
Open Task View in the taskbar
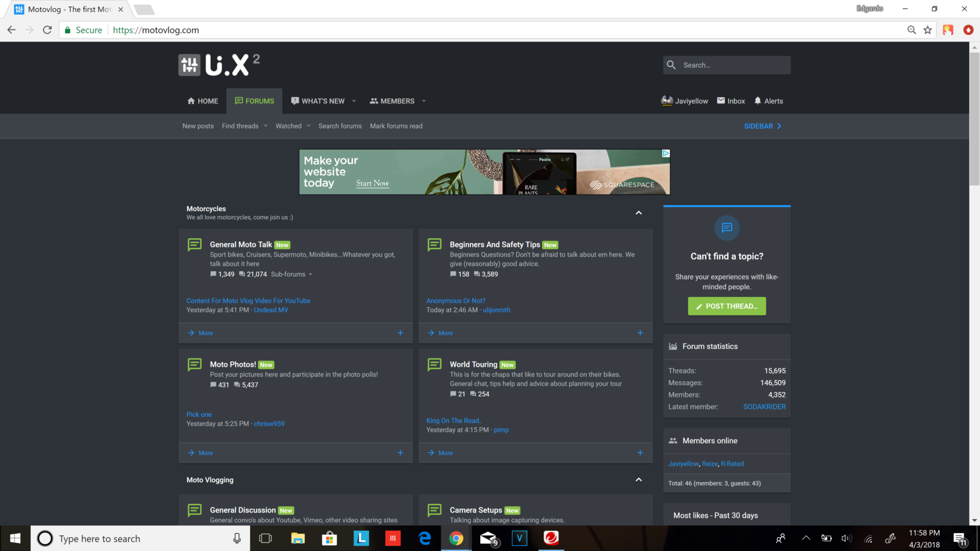265,538
